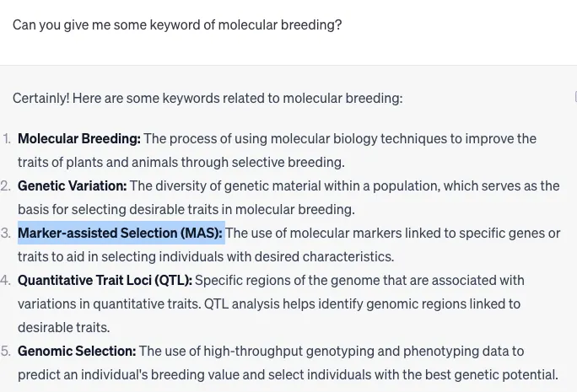577x392 pixels.
Task: Click the text "desirable traits." under item 4
Action: (x=63, y=327)
